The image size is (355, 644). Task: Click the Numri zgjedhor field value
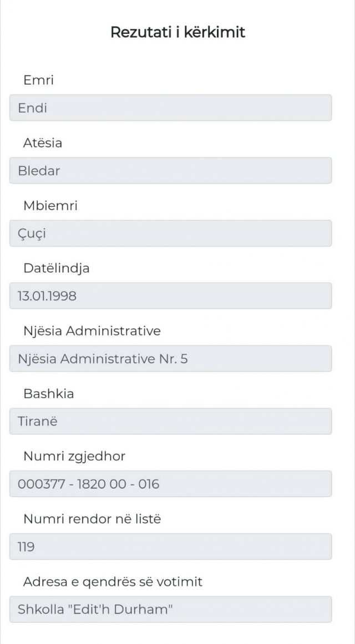pos(170,484)
